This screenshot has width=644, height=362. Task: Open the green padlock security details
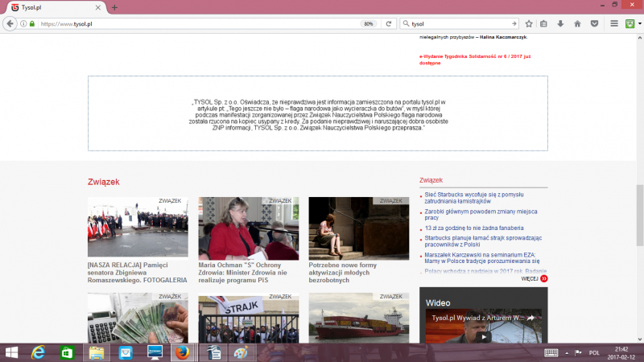(x=32, y=24)
